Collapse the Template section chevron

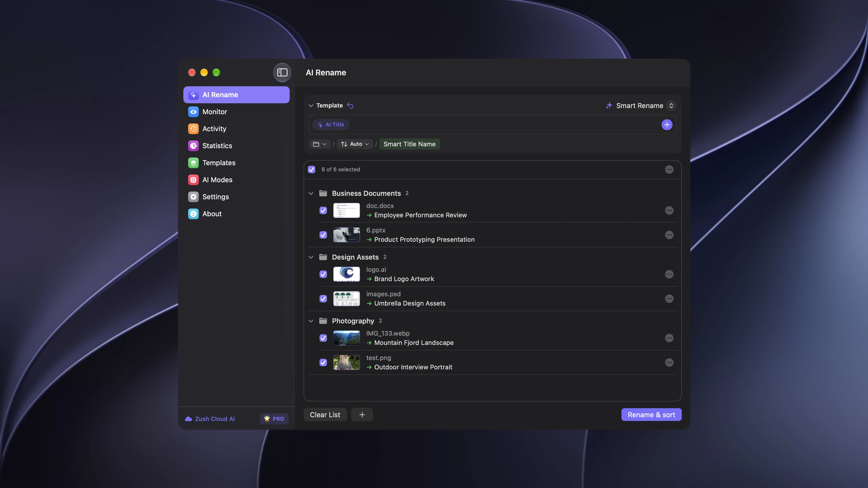(x=311, y=106)
